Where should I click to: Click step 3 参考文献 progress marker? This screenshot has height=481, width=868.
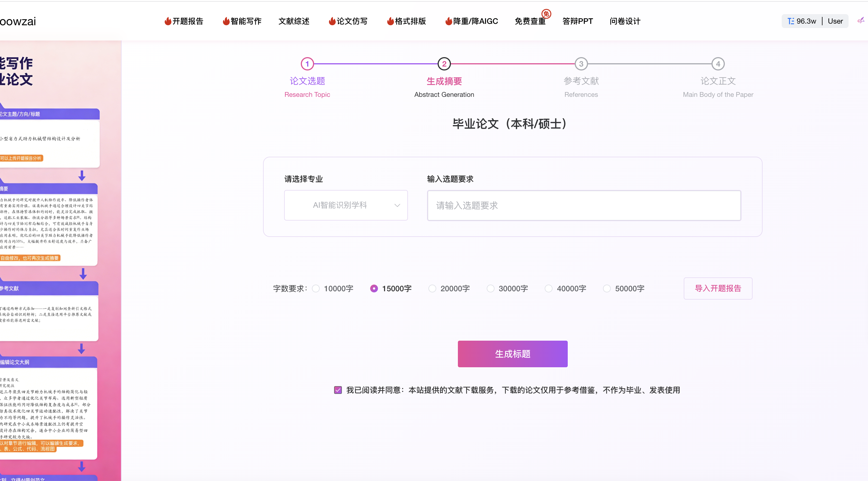tap(581, 64)
